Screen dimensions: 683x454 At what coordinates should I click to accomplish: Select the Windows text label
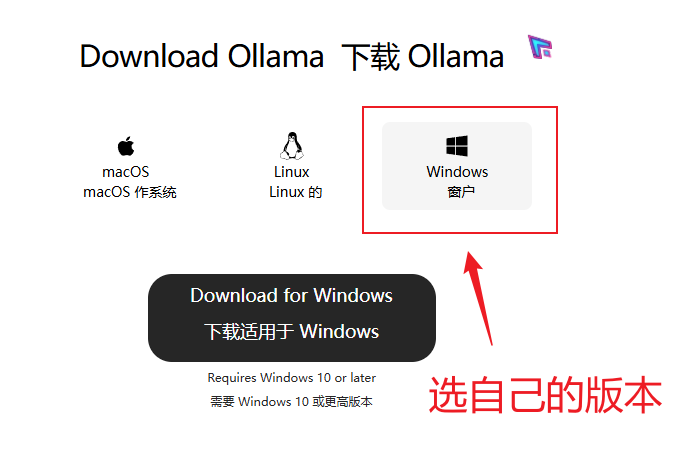click(457, 172)
